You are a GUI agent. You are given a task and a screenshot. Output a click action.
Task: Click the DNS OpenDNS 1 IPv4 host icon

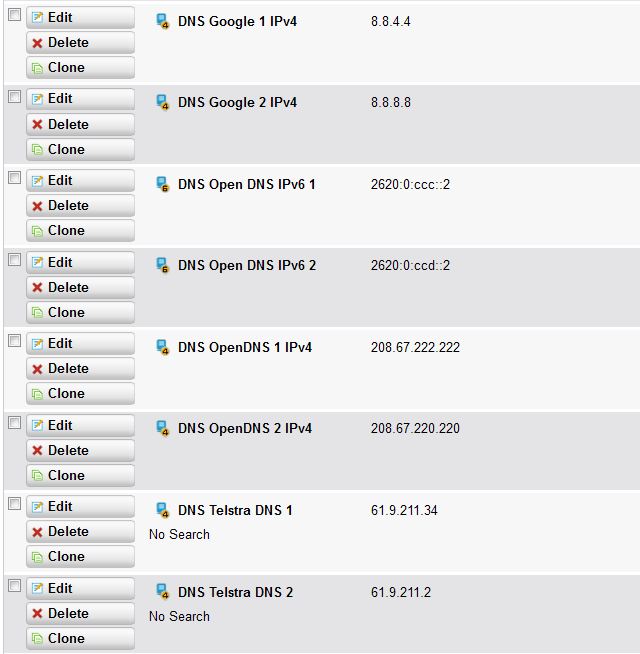(x=162, y=347)
